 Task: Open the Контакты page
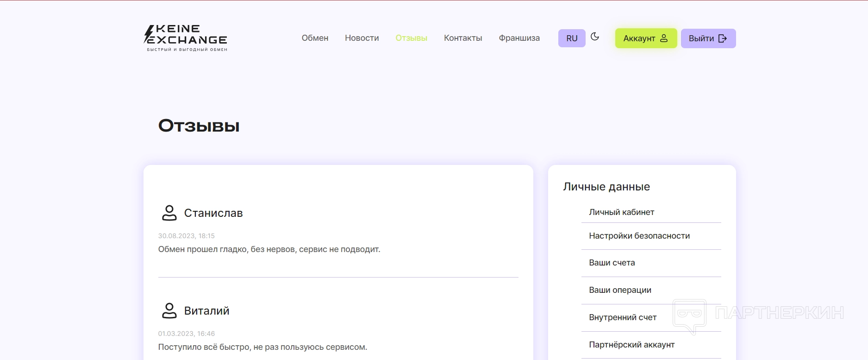pyautogui.click(x=463, y=38)
